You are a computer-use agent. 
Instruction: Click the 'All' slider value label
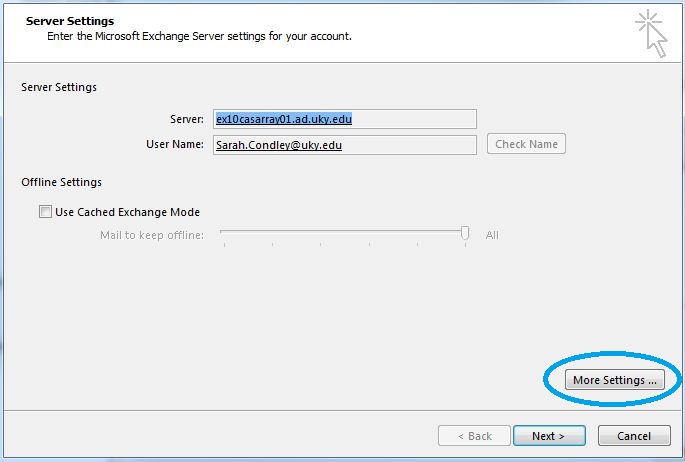pos(492,235)
